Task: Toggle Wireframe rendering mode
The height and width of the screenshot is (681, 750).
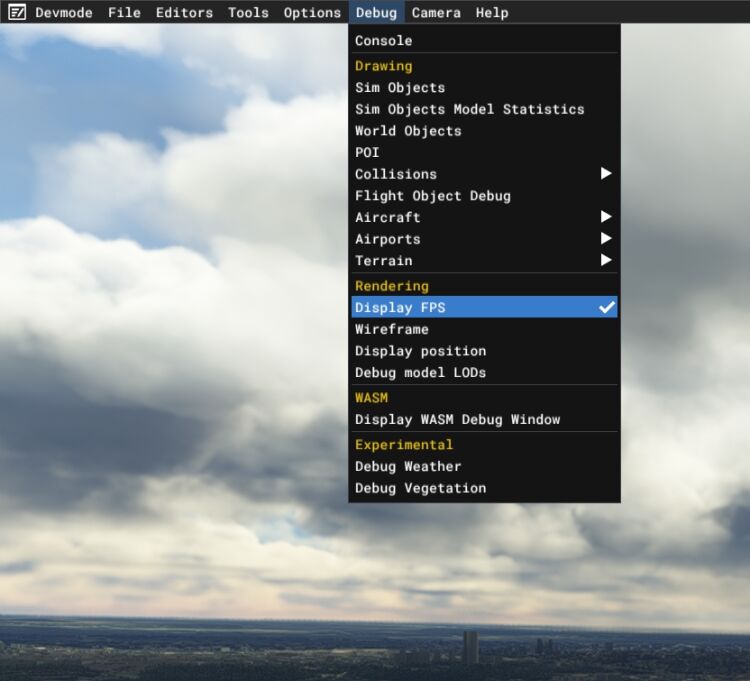Action: click(x=392, y=330)
